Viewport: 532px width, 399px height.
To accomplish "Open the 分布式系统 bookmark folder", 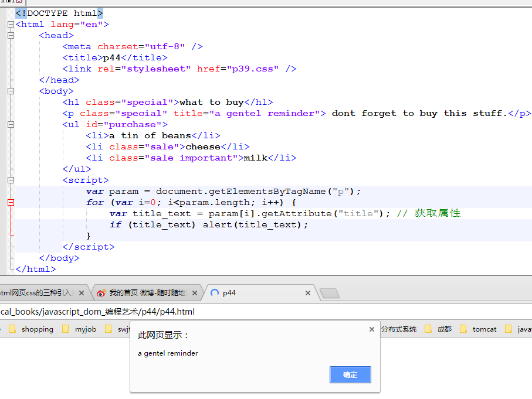I will coord(399,329).
